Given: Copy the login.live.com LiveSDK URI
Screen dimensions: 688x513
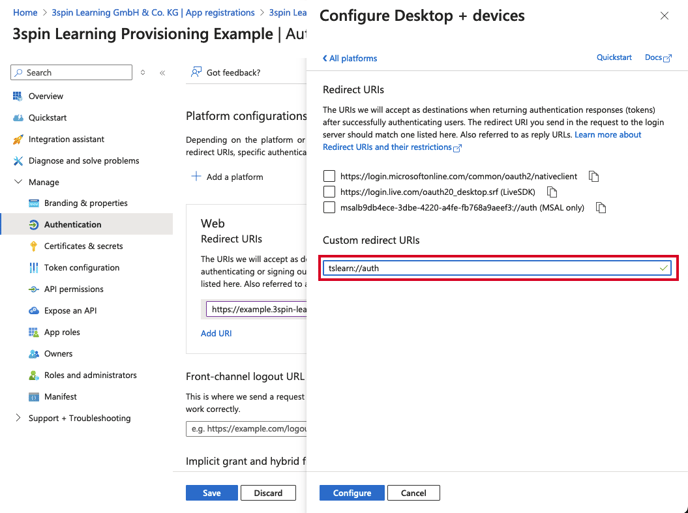Looking at the screenshot, I should coord(552,192).
